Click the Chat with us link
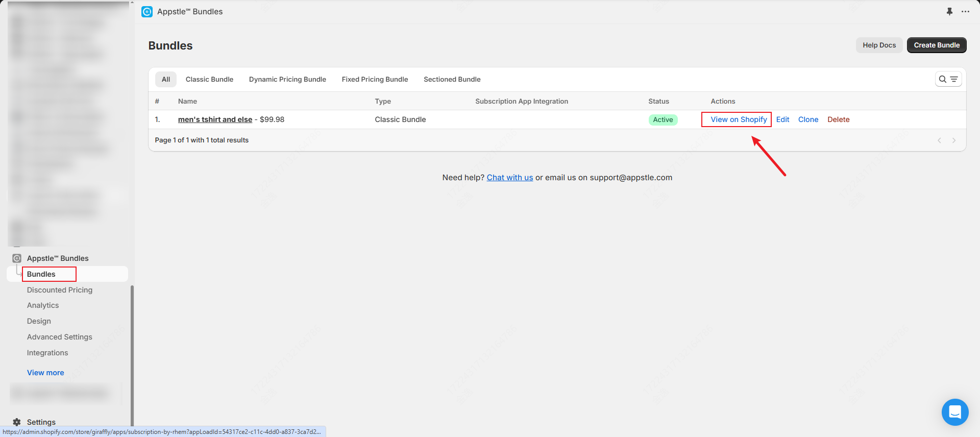This screenshot has height=437, width=980. pyautogui.click(x=509, y=178)
